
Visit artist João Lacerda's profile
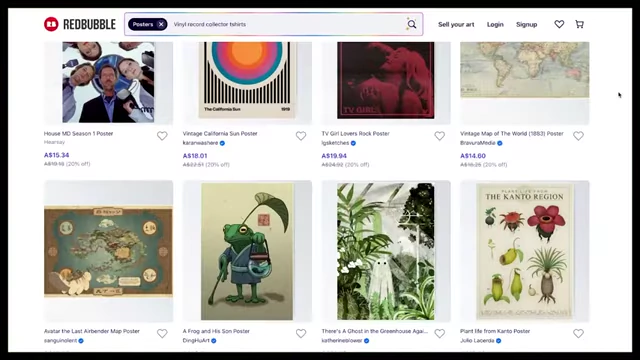(x=477, y=340)
